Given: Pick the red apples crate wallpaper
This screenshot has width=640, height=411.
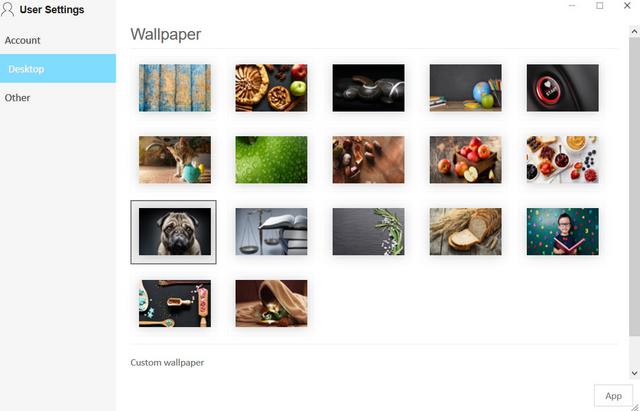Looking at the screenshot, I should click(x=466, y=160).
